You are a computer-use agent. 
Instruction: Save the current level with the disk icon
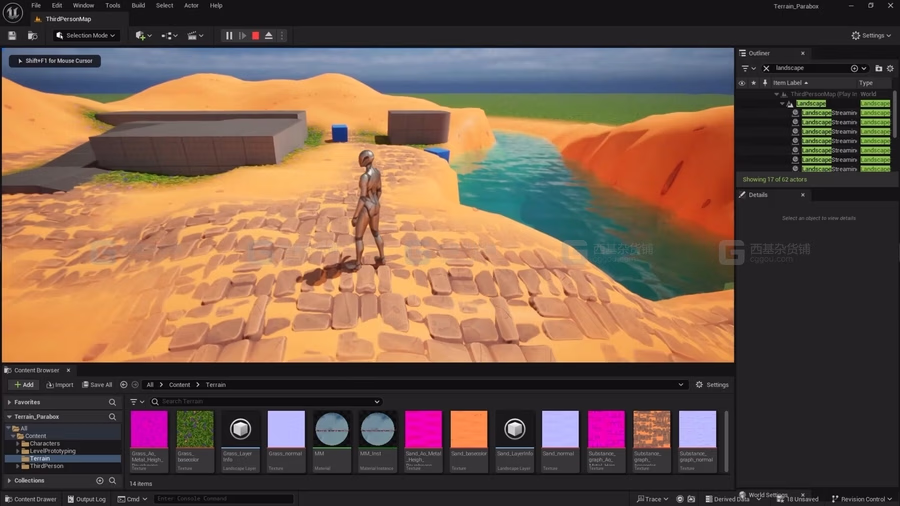click(12, 36)
